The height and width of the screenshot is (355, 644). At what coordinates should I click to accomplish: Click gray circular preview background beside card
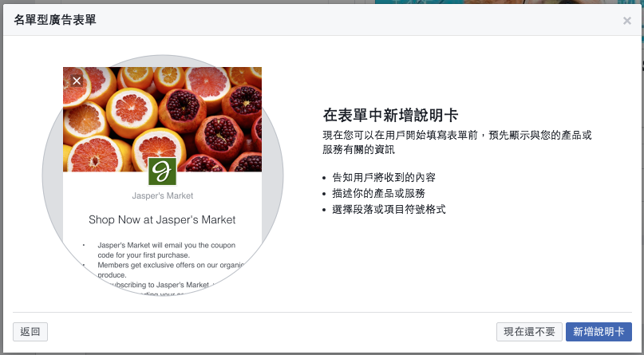(x=53, y=176)
